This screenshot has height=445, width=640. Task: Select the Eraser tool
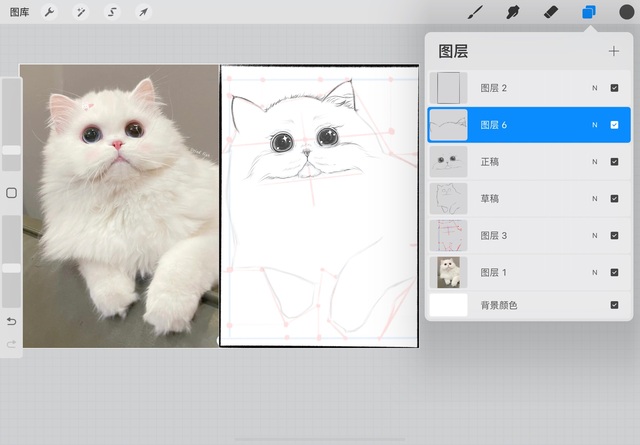(550, 12)
